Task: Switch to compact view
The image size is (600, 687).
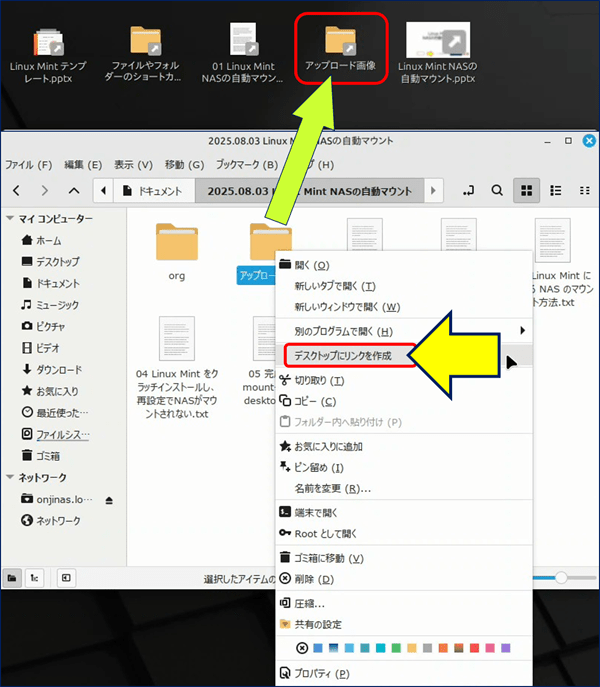Action: pos(585,191)
